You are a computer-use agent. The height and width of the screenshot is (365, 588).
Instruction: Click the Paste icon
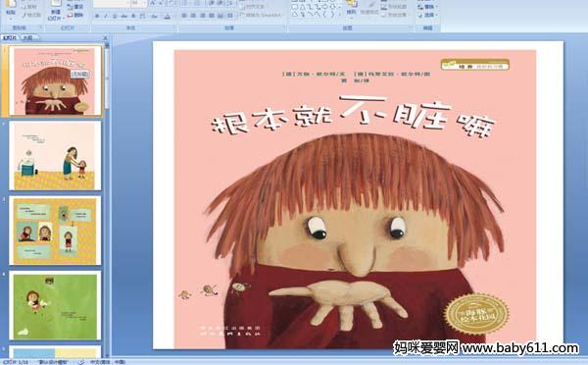(x=11, y=8)
